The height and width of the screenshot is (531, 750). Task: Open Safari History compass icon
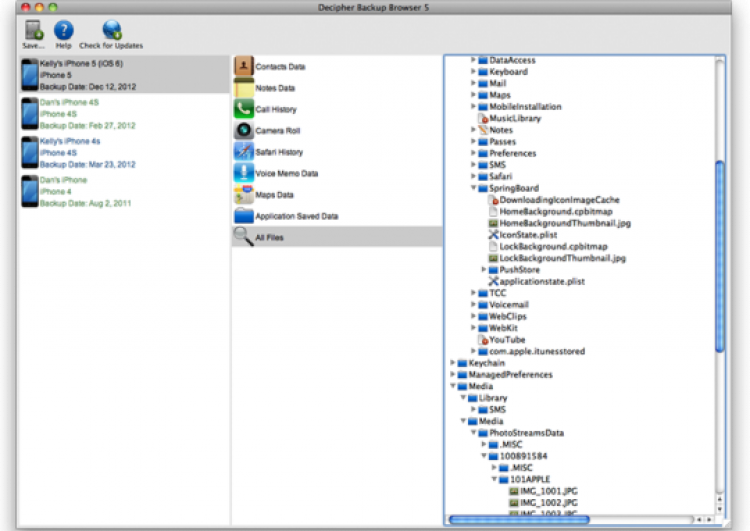243,152
